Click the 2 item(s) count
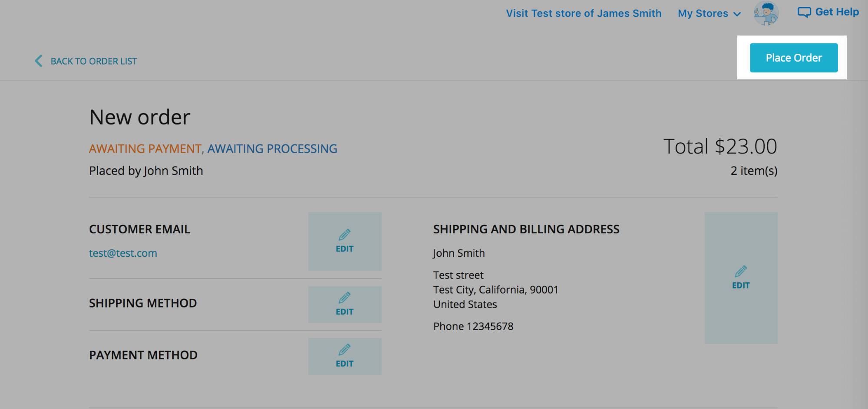Viewport: 868px width, 409px height. [x=754, y=171]
